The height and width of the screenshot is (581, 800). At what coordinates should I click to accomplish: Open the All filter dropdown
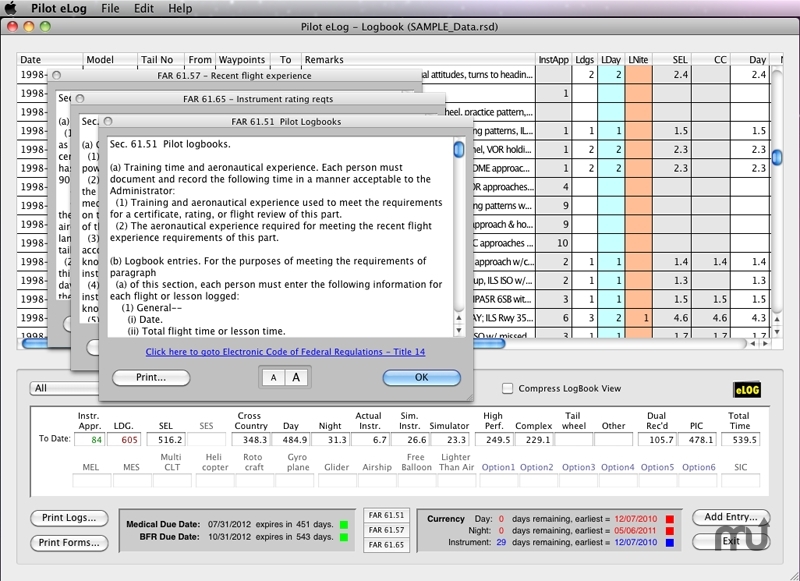click(x=60, y=388)
